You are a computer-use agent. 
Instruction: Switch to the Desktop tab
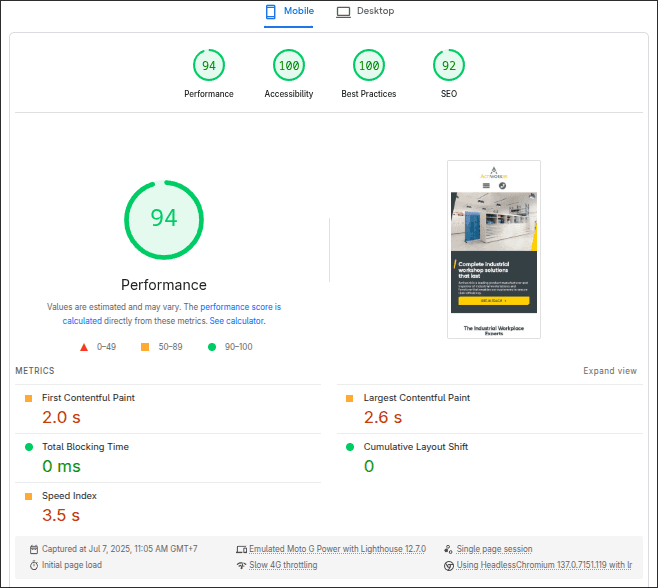pyautogui.click(x=365, y=12)
